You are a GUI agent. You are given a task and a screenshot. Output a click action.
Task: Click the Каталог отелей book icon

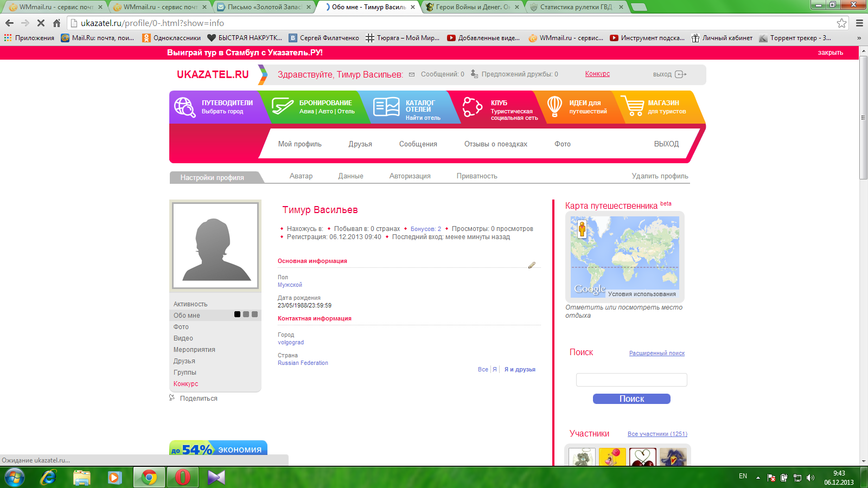(x=386, y=107)
